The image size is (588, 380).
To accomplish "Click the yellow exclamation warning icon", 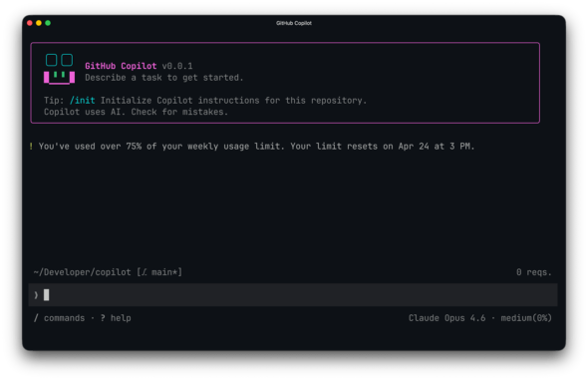I will 31,147.
